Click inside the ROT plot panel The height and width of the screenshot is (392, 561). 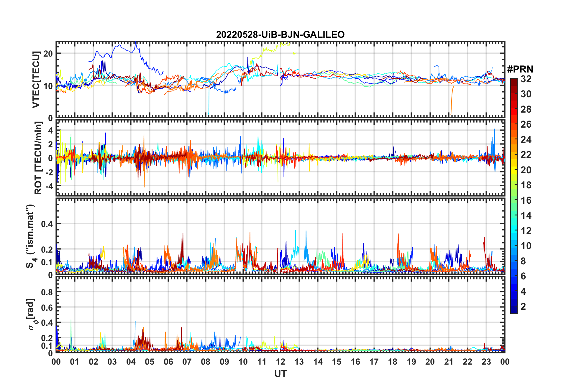pyautogui.click(x=280, y=157)
